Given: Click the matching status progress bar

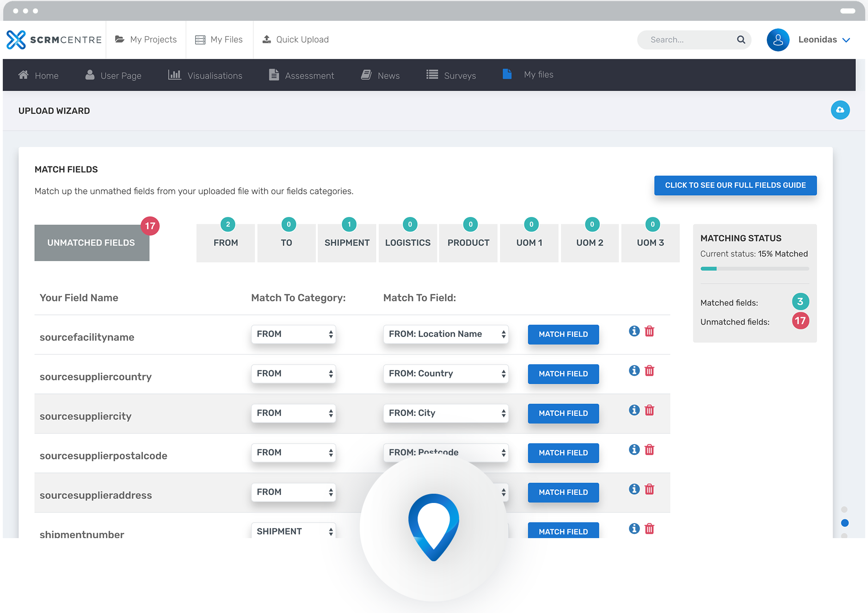Looking at the screenshot, I should (x=754, y=269).
